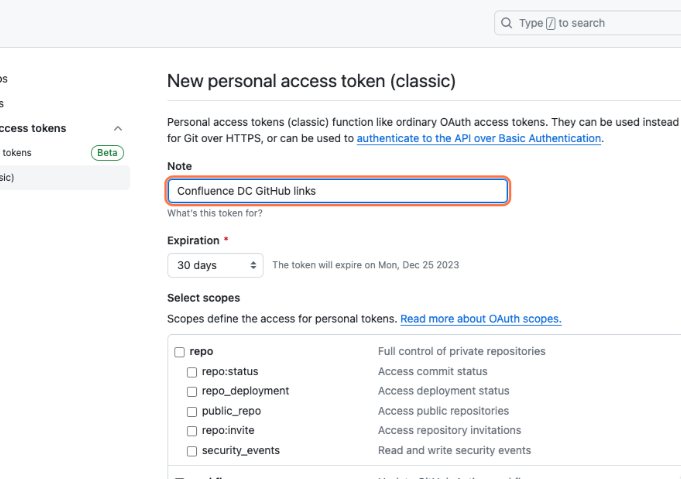
Task: Toggle the repo:invite checkbox
Action: (192, 431)
